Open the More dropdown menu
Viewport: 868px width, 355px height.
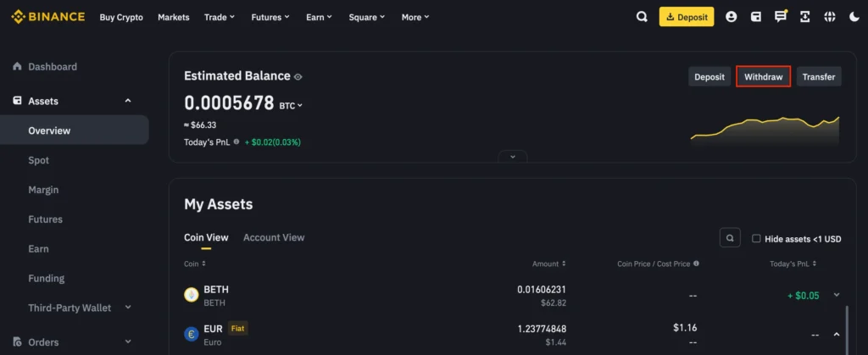415,17
